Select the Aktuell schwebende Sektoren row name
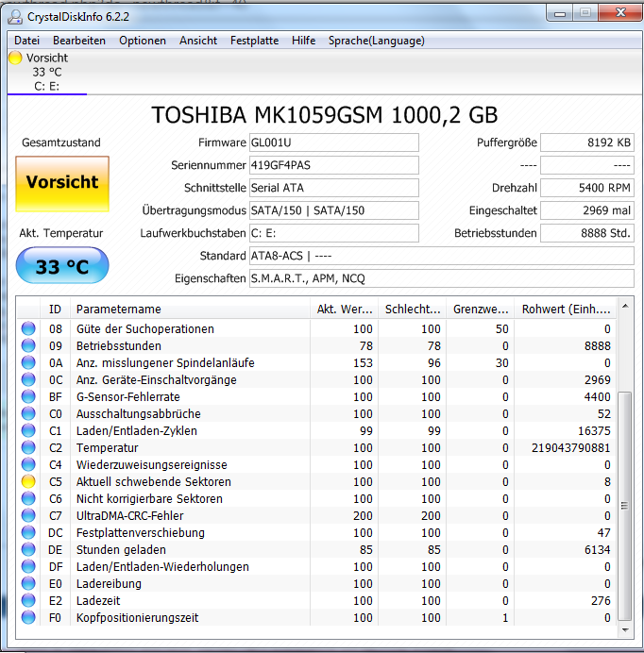This screenshot has height=653, width=644. (153, 482)
